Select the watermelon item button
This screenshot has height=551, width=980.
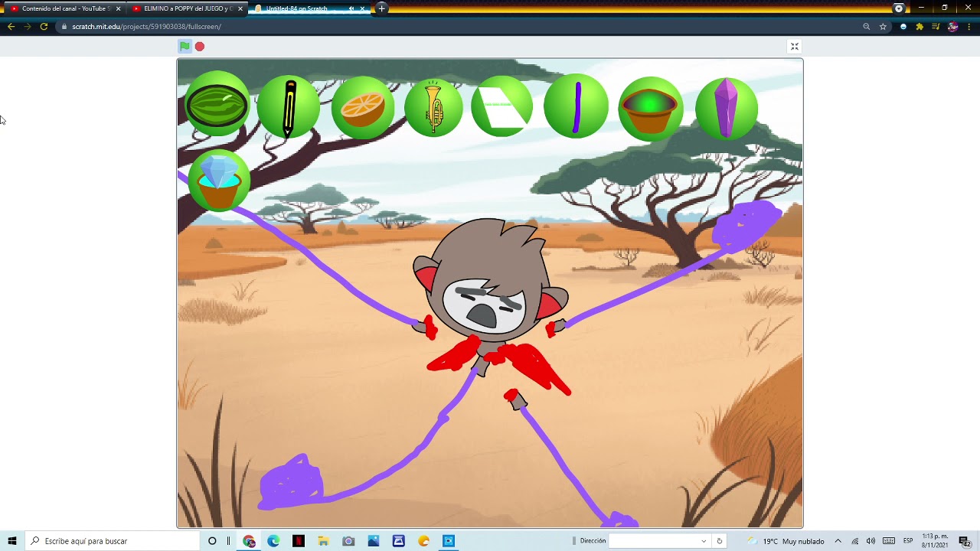tap(217, 104)
